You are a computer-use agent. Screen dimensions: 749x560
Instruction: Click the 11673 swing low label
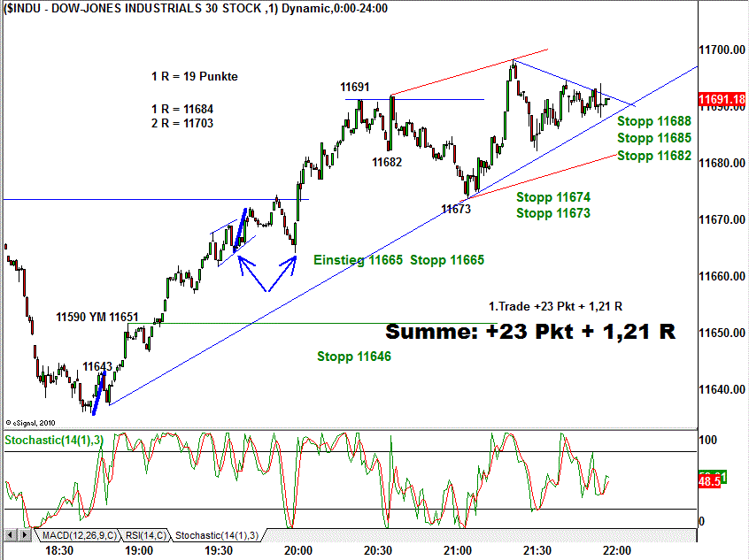pos(457,209)
